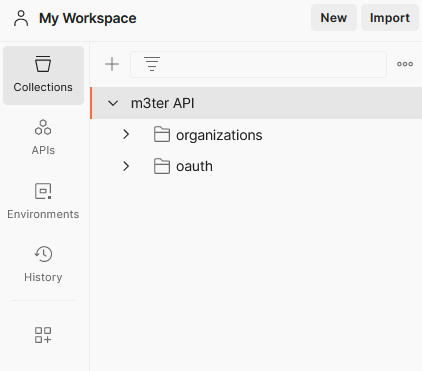Click the Import button
Viewport: 422px width, 371px height.
[x=390, y=18]
